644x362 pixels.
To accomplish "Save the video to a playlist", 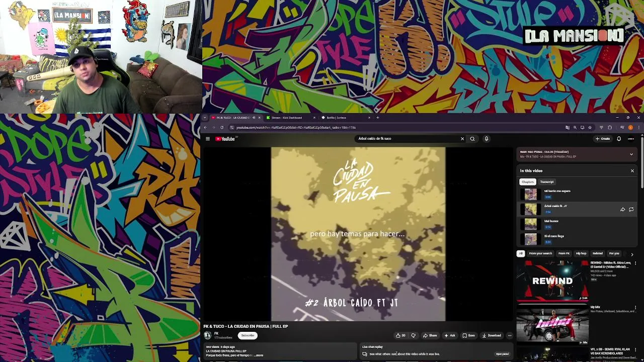I will (468, 335).
